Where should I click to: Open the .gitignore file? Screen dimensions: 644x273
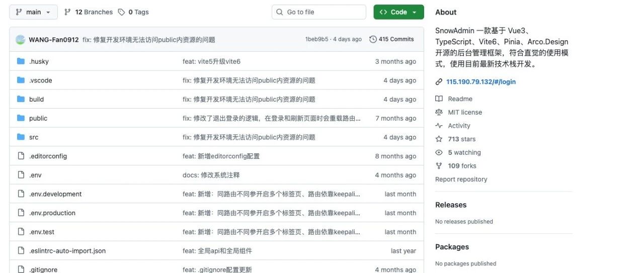(43, 270)
